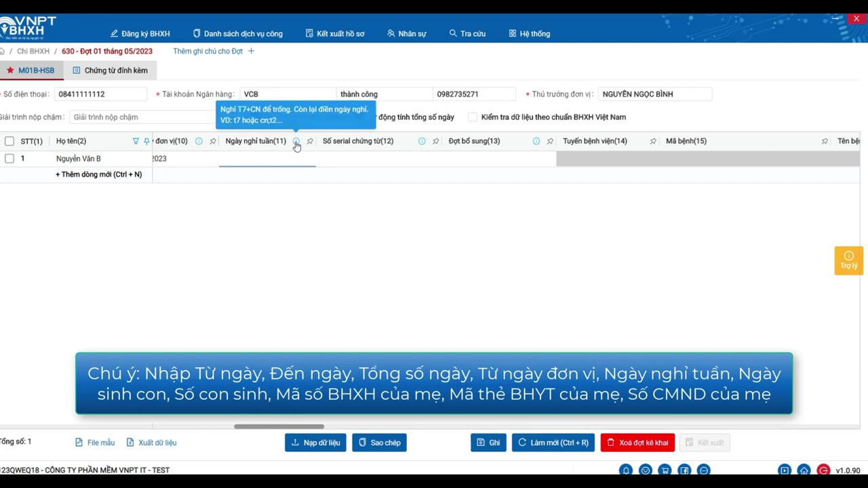Screen dimensions: 868x488
Task: Open the Tra cứu menu
Action: point(467,33)
